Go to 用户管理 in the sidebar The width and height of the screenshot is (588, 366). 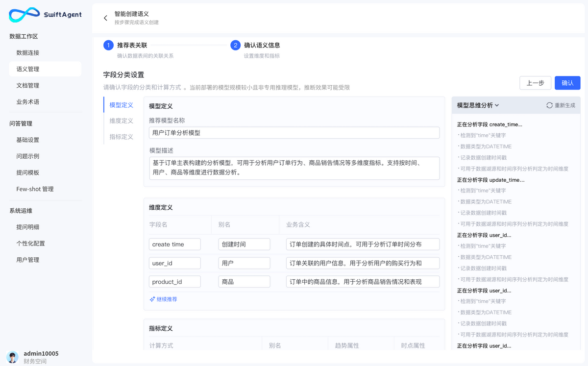[27, 260]
